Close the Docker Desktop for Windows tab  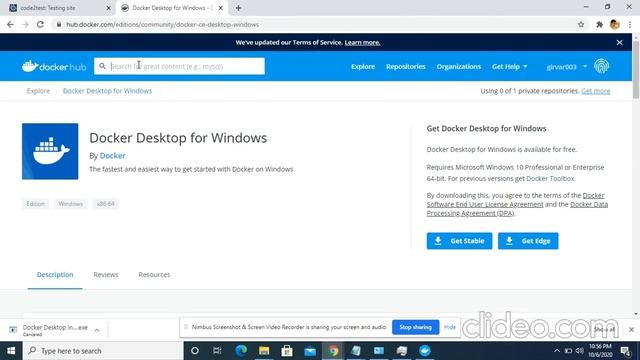pos(220,8)
